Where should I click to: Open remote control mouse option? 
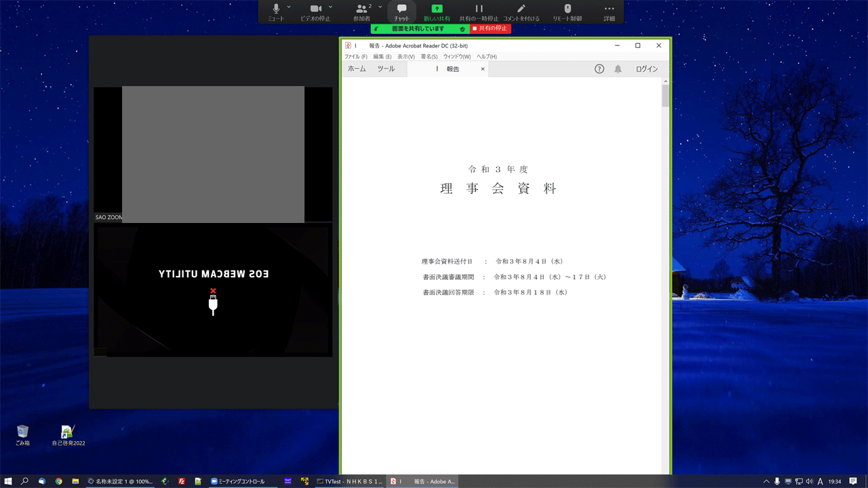coord(568,12)
